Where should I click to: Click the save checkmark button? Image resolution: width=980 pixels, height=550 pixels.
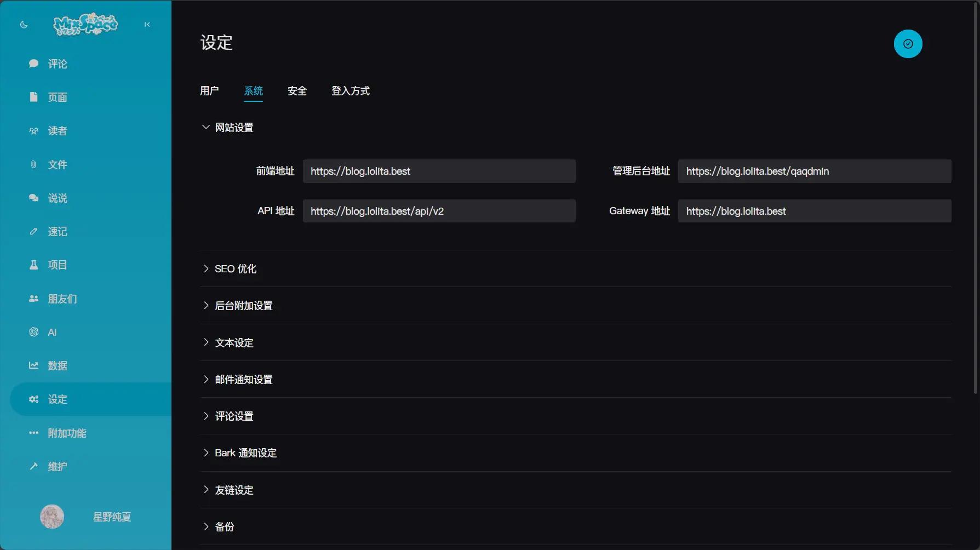pos(908,44)
